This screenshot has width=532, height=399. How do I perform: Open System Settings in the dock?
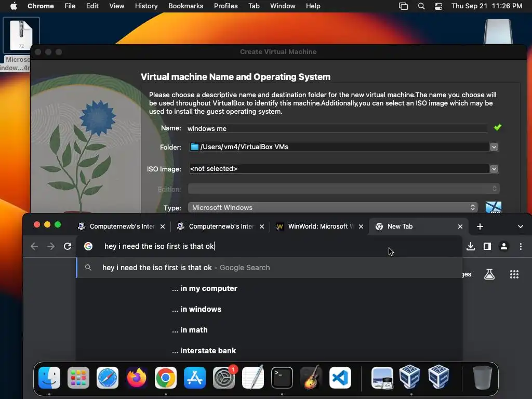click(224, 378)
